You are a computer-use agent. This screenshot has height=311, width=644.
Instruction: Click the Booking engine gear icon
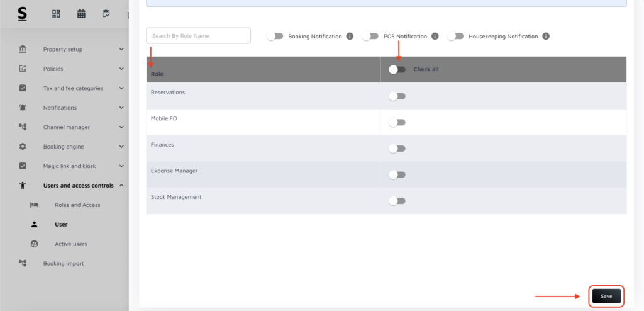click(x=23, y=147)
